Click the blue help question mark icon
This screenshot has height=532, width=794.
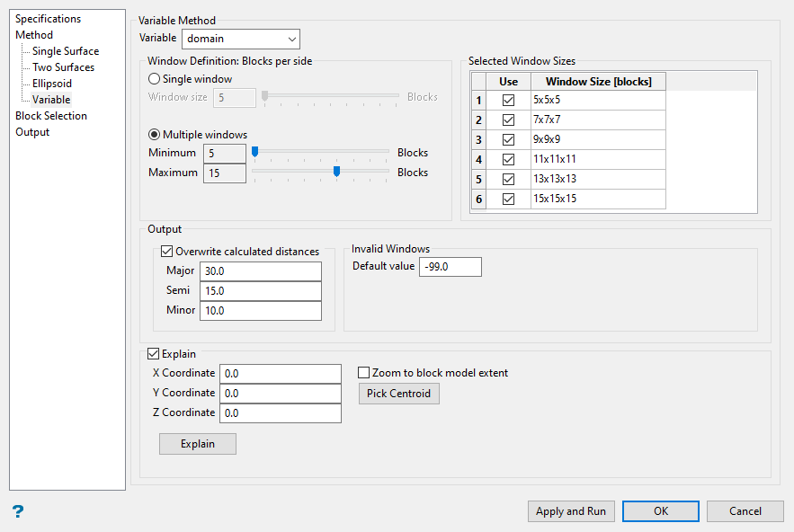(18, 511)
